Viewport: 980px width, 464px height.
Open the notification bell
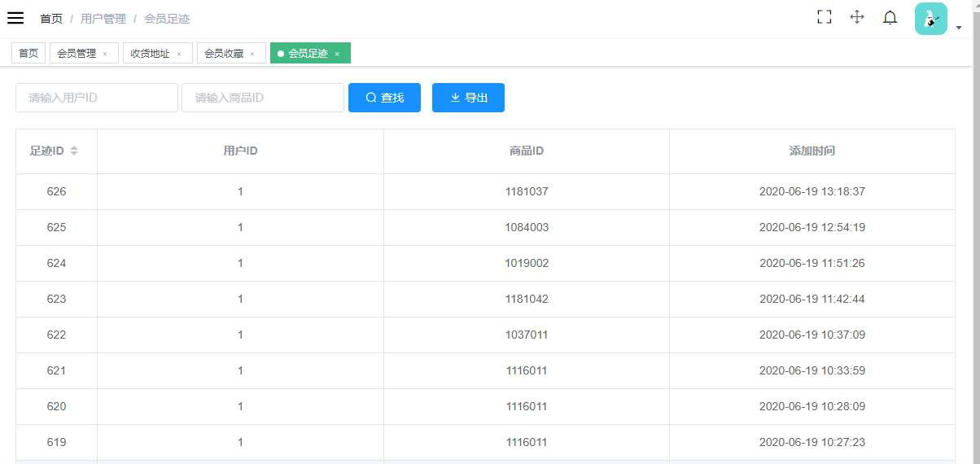pyautogui.click(x=890, y=17)
